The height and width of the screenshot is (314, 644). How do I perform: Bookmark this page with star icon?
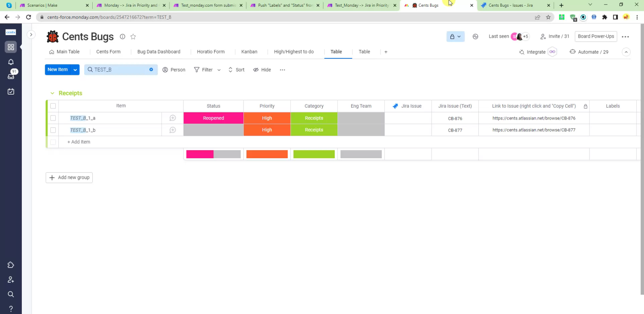(x=548, y=17)
